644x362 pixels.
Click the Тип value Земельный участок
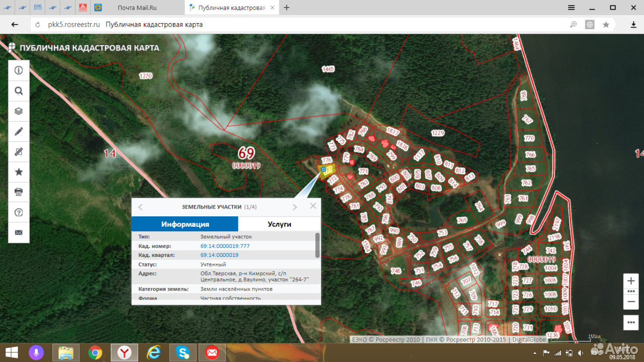[226, 236]
